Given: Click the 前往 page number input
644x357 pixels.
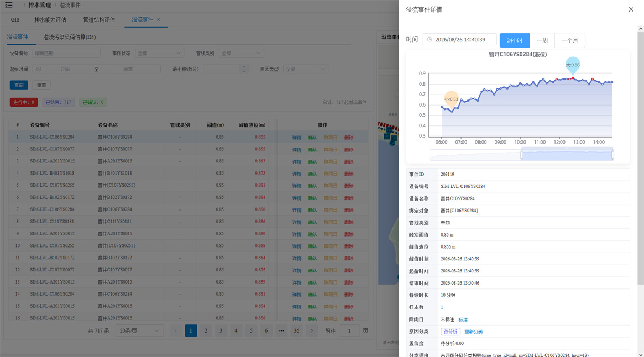Looking at the screenshot, I should click(349, 330).
